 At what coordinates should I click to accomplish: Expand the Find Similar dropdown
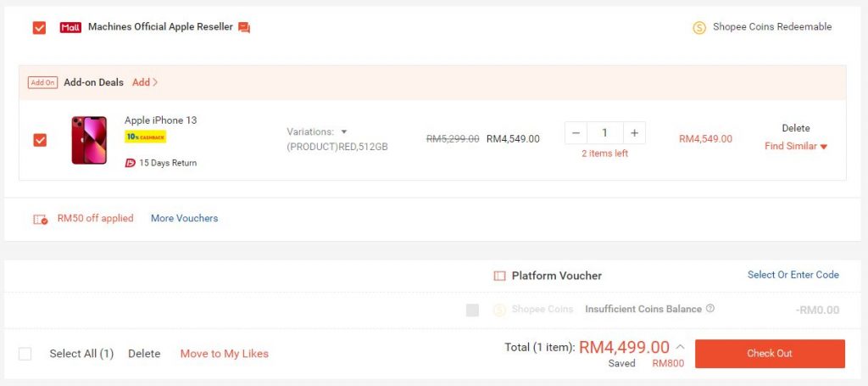[796, 146]
